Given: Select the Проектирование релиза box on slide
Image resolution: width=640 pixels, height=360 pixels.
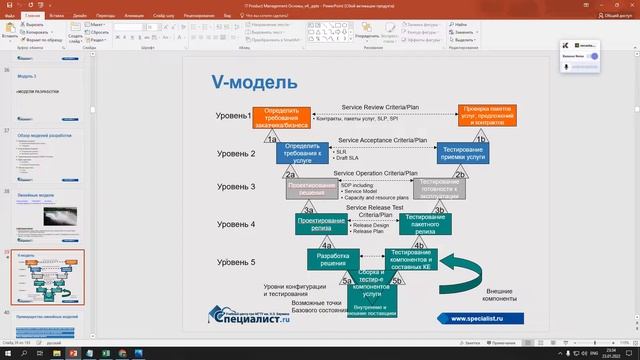Looking at the screenshot, I should [321, 224].
